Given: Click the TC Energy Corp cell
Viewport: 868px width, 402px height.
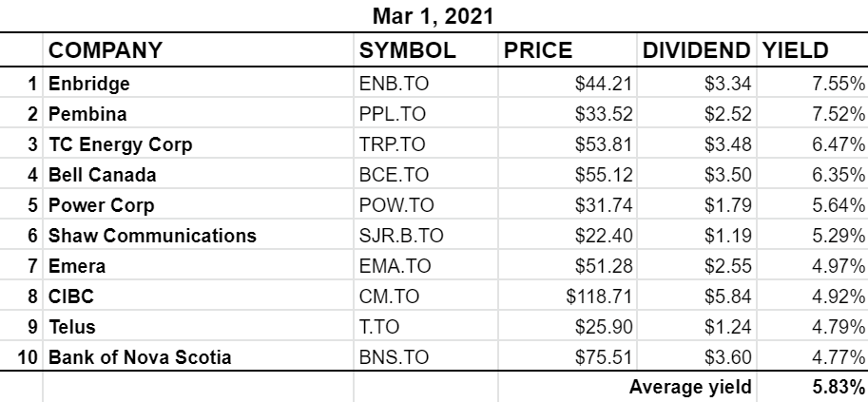Looking at the screenshot, I should point(198,144).
